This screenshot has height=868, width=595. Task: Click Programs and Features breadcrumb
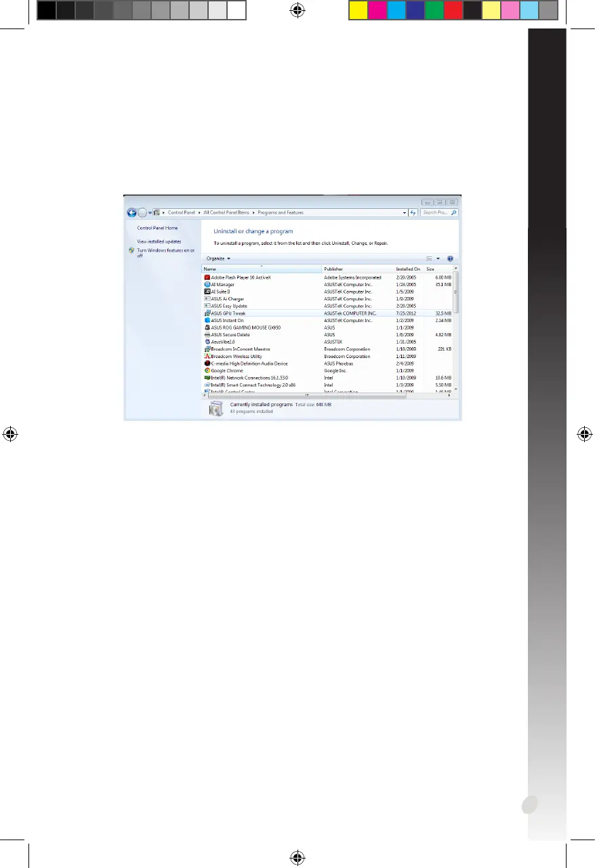(x=281, y=213)
